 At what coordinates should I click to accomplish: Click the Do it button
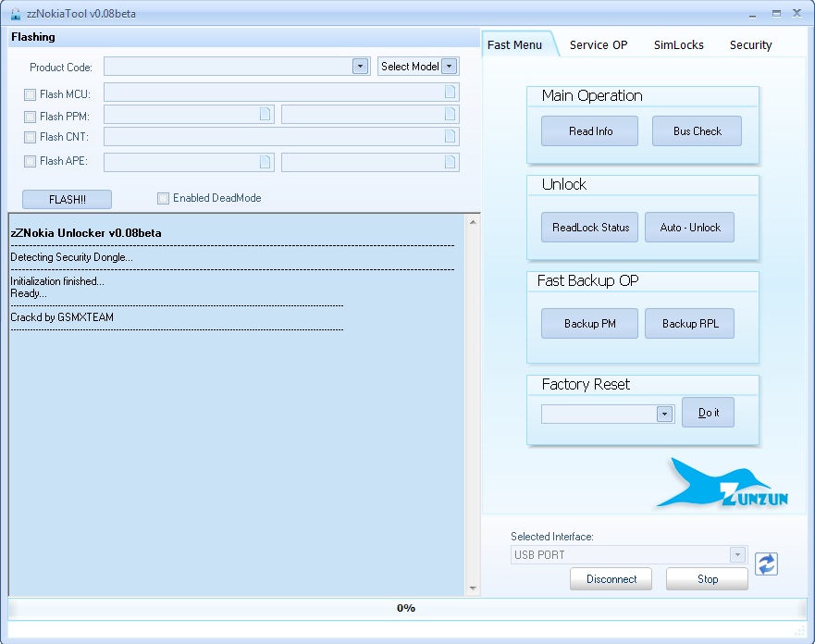[x=708, y=412]
